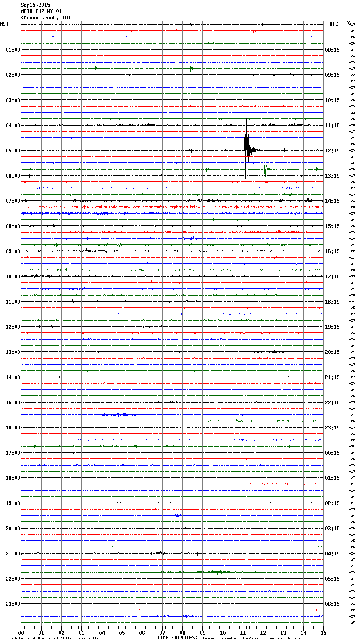Click the 21:00 MST row label

pos(13,554)
